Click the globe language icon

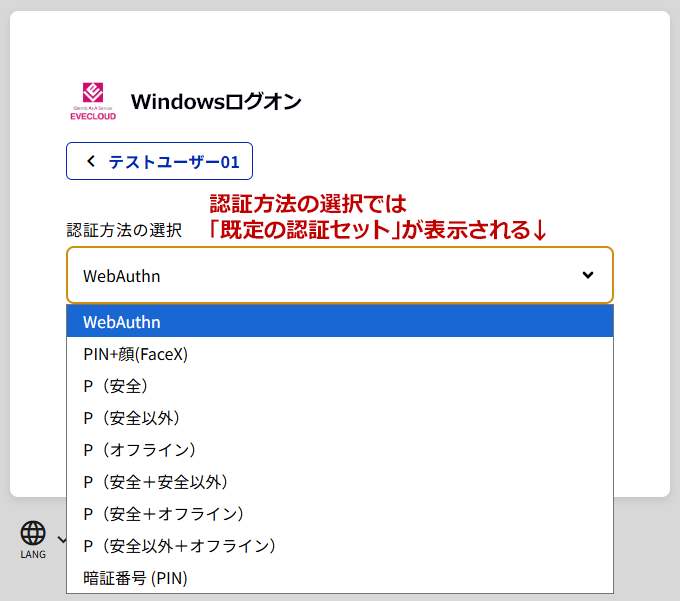tap(33, 533)
